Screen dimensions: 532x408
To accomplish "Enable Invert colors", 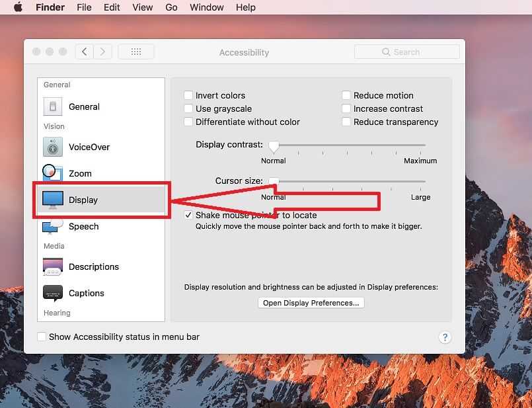I will [x=188, y=95].
